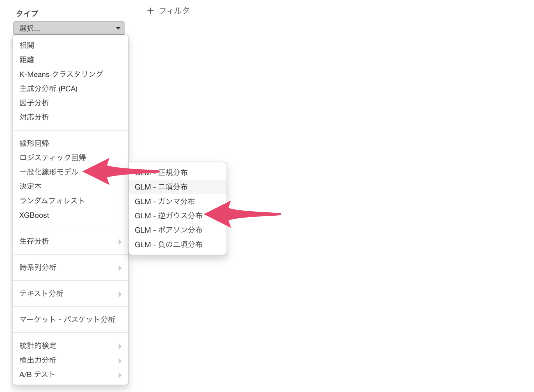Image resolution: width=534 pixels, height=392 pixels.
Task: Select GLM - 二項分布 in submenu
Action: click(177, 187)
